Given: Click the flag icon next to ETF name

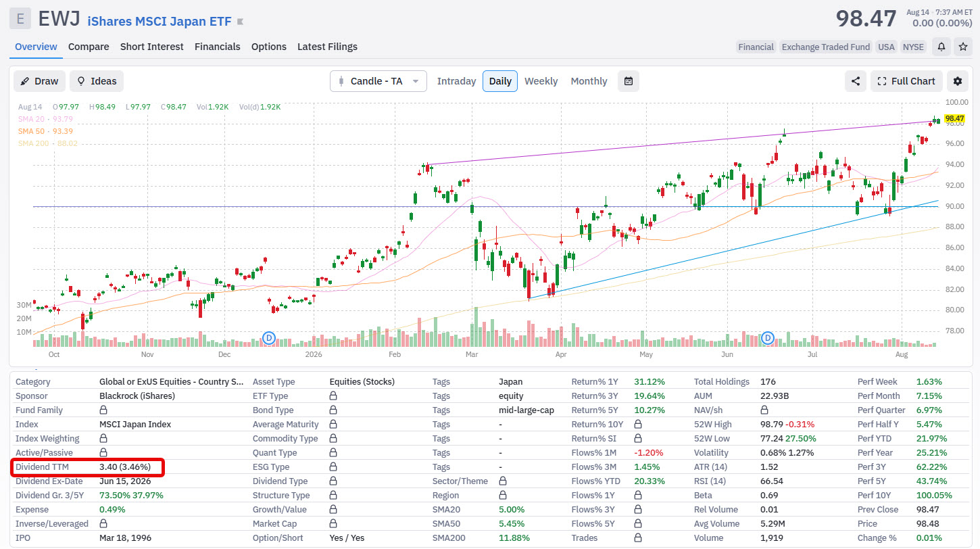Looking at the screenshot, I should pos(240,22).
